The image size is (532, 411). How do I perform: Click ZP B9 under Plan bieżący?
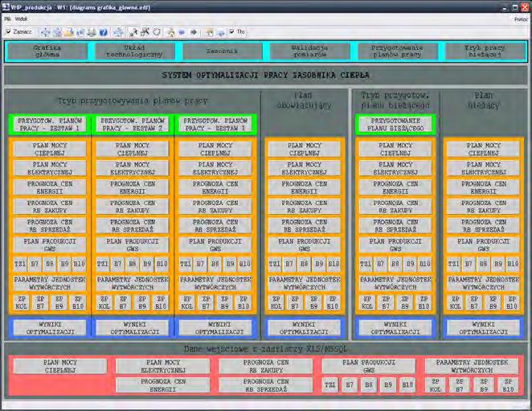point(493,302)
